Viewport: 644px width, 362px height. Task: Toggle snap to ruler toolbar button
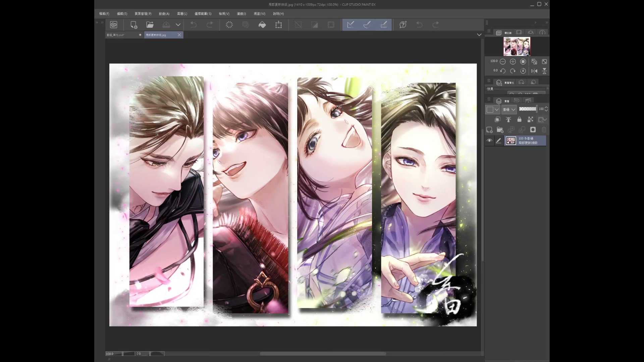pos(351,25)
